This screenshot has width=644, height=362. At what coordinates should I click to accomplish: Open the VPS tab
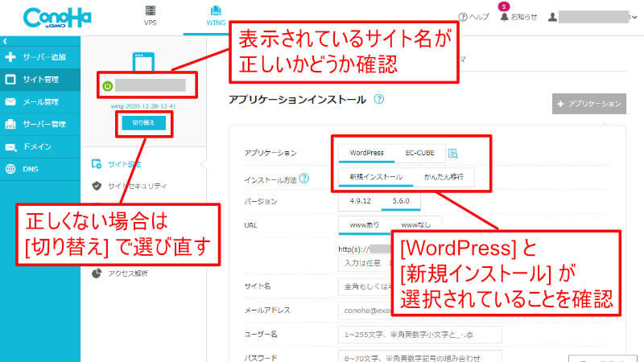(151, 16)
